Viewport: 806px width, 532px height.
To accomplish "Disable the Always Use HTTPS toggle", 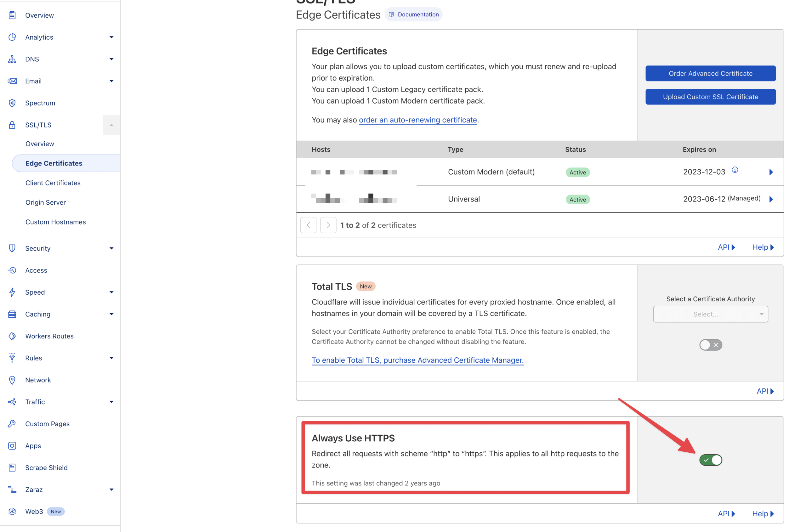I will pos(711,460).
